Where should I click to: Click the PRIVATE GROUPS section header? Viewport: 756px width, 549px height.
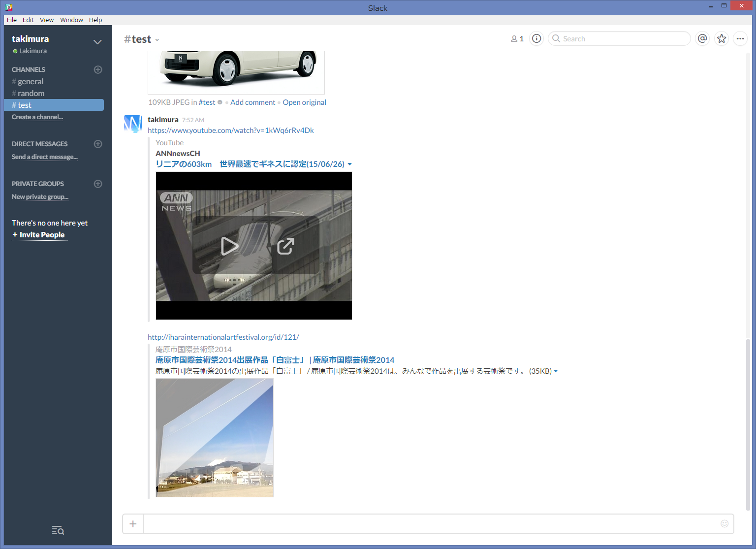click(38, 184)
